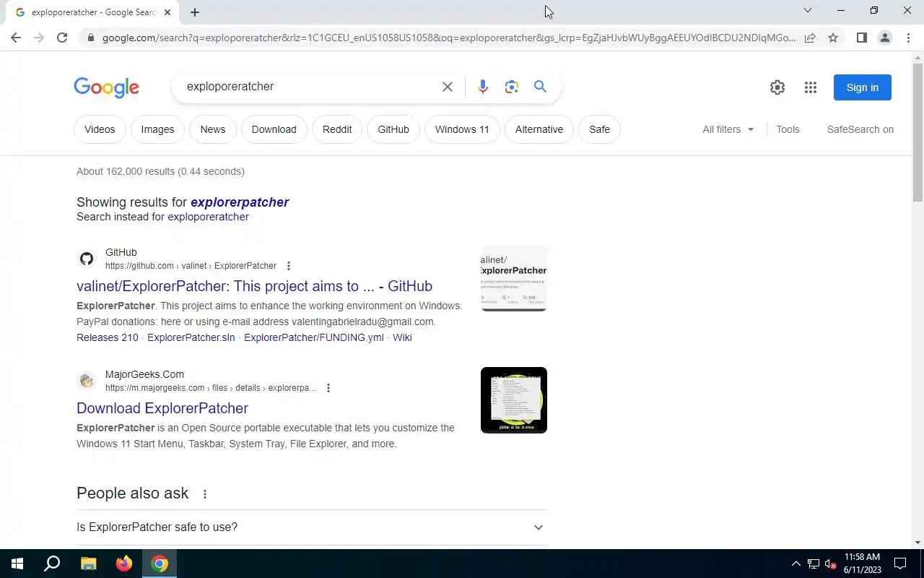Filter results by Videos

point(100,129)
